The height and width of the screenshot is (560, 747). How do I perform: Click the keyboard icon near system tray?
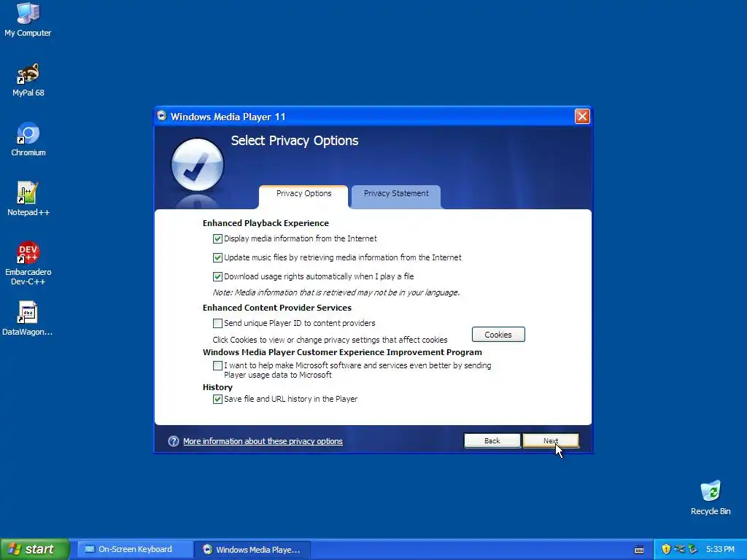click(x=639, y=550)
